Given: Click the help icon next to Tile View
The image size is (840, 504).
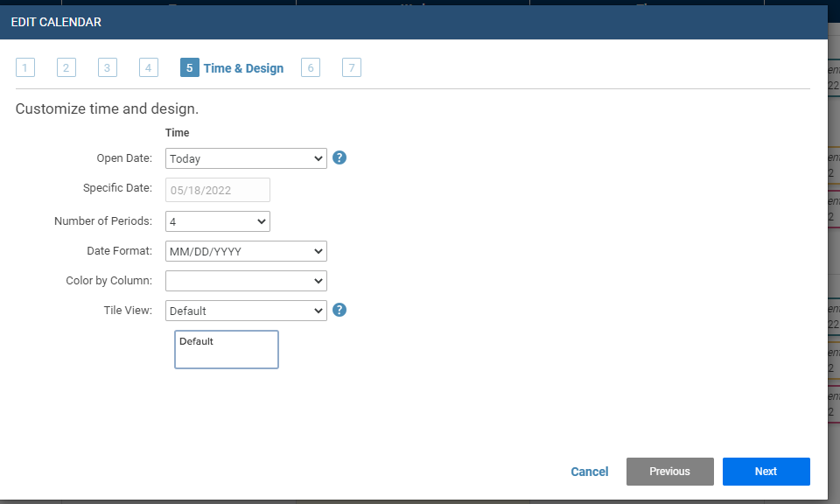Looking at the screenshot, I should point(339,310).
